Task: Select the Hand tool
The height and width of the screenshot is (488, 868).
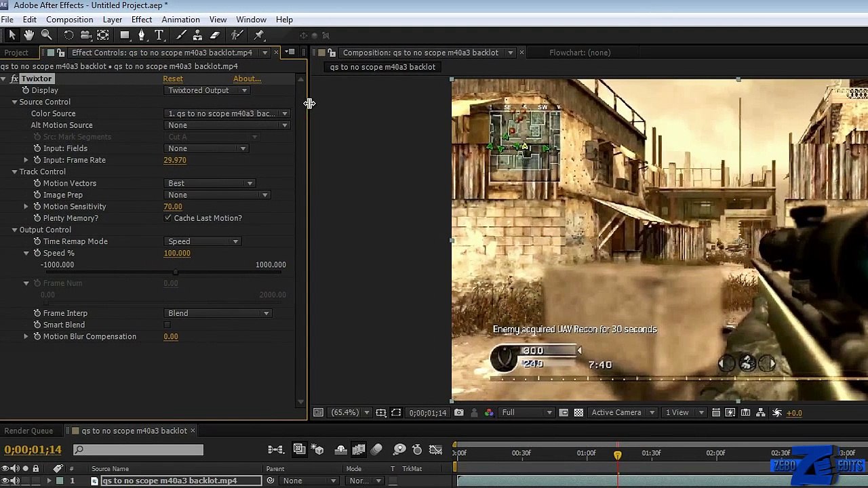Action: click(x=29, y=35)
